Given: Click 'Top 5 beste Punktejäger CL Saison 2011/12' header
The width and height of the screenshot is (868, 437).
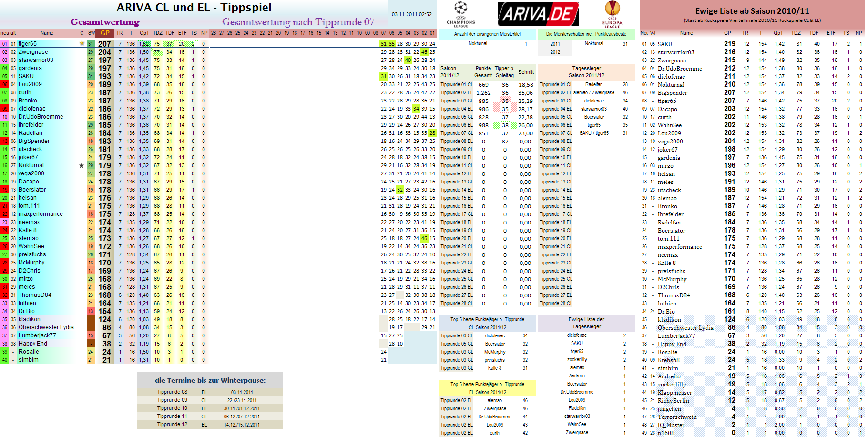Looking at the screenshot, I should pos(487,323).
